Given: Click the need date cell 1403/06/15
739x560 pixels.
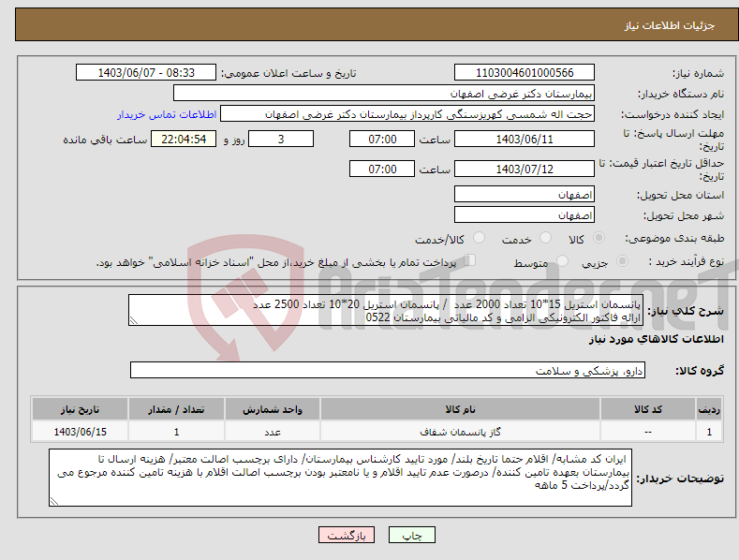Looking at the screenshot, I should point(81,432).
